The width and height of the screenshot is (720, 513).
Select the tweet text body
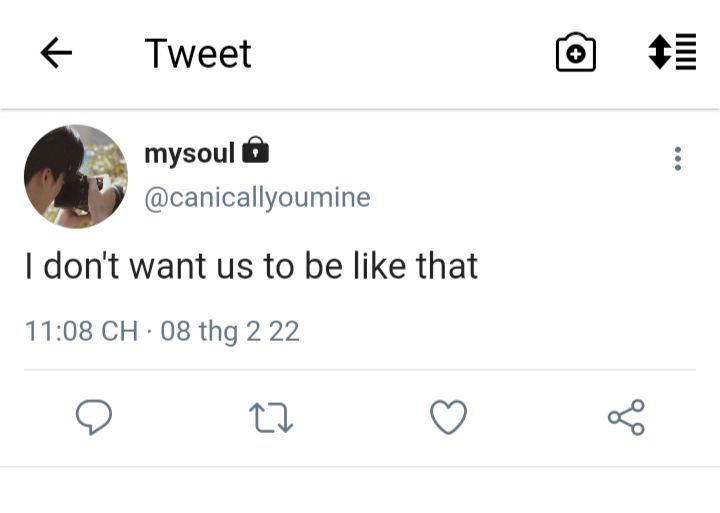pos(251,265)
